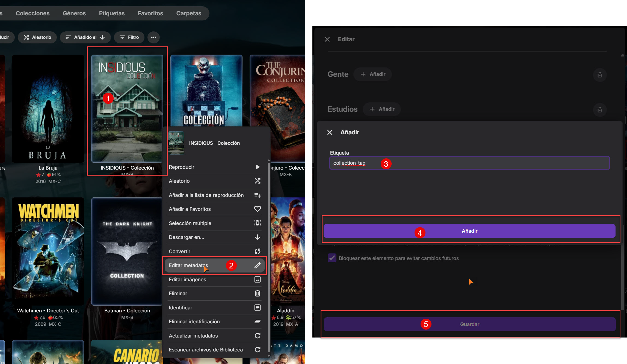Click the play icon beside Reproducir
Viewport: 627px width, 364px height.
[x=258, y=167]
